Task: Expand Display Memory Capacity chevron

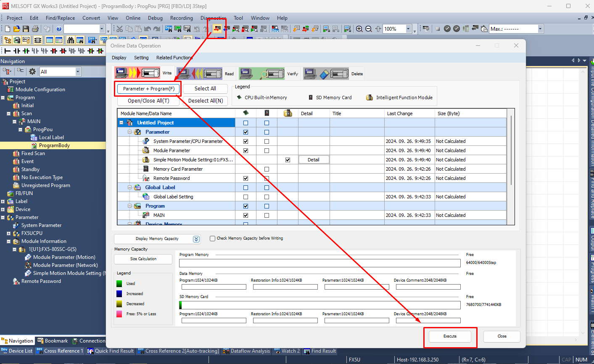Action: click(196, 239)
